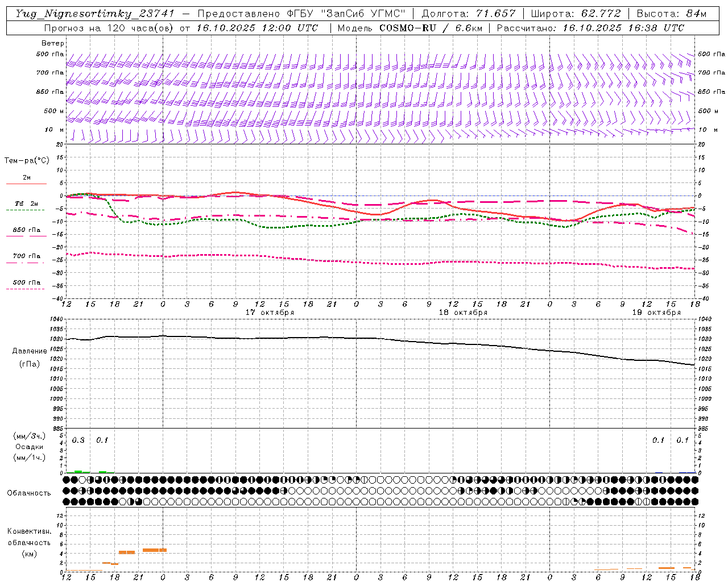The width and height of the screenshot is (728, 582).
Task: Click the calculation time 16.10.2025 16:38 UTC
Action: click(623, 28)
